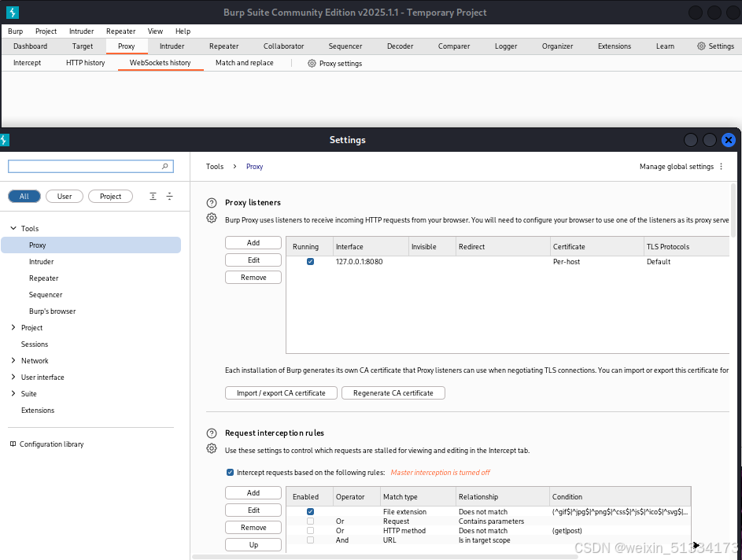Remove the selected proxy listener
This screenshot has width=742, height=560.
[x=253, y=277]
